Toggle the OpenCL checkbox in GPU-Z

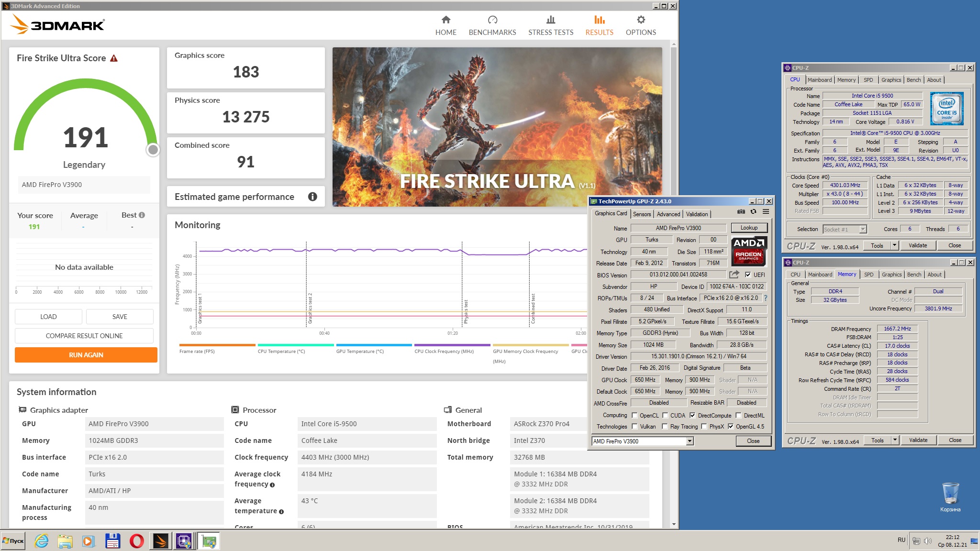(x=635, y=416)
